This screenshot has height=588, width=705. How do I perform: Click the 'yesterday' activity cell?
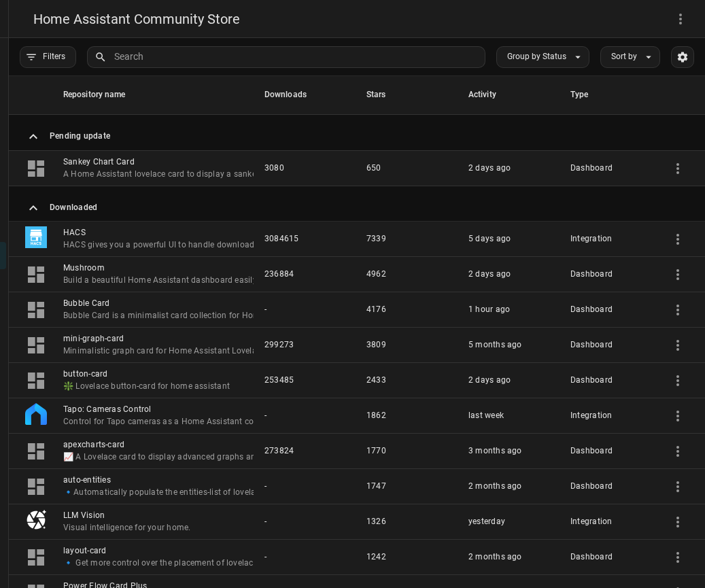click(x=487, y=521)
